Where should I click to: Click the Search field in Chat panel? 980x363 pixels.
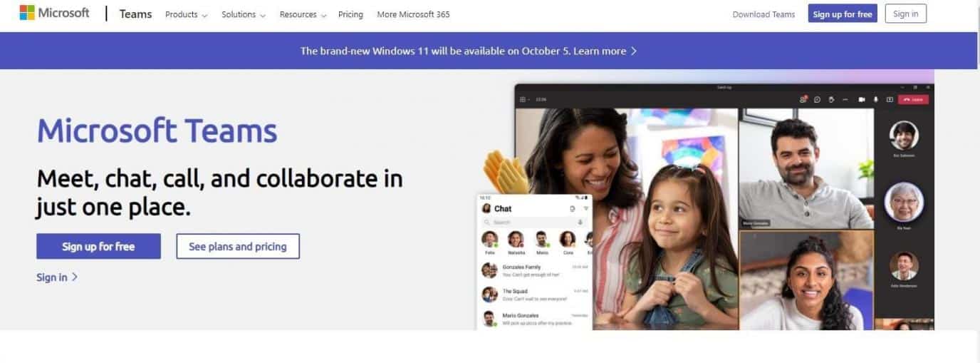coord(538,222)
